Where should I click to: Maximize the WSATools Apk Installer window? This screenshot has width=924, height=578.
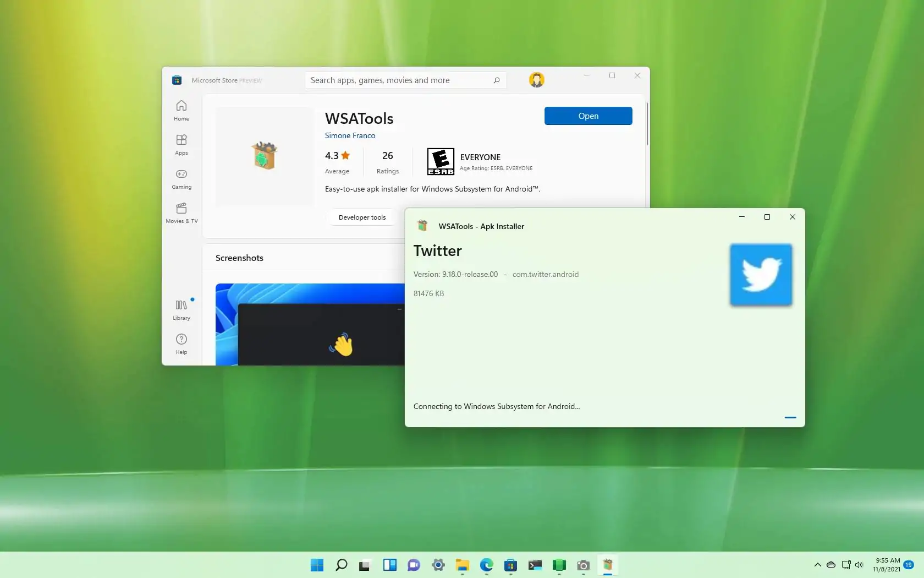click(x=767, y=217)
